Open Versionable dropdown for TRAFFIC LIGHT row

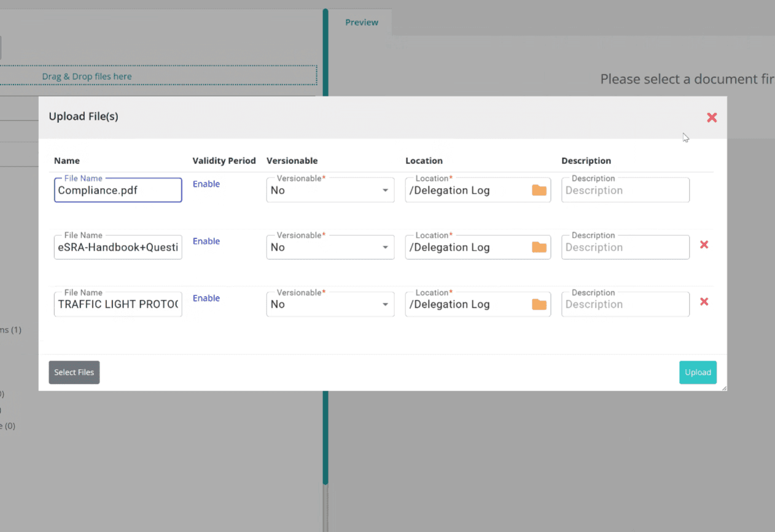pyautogui.click(x=330, y=304)
